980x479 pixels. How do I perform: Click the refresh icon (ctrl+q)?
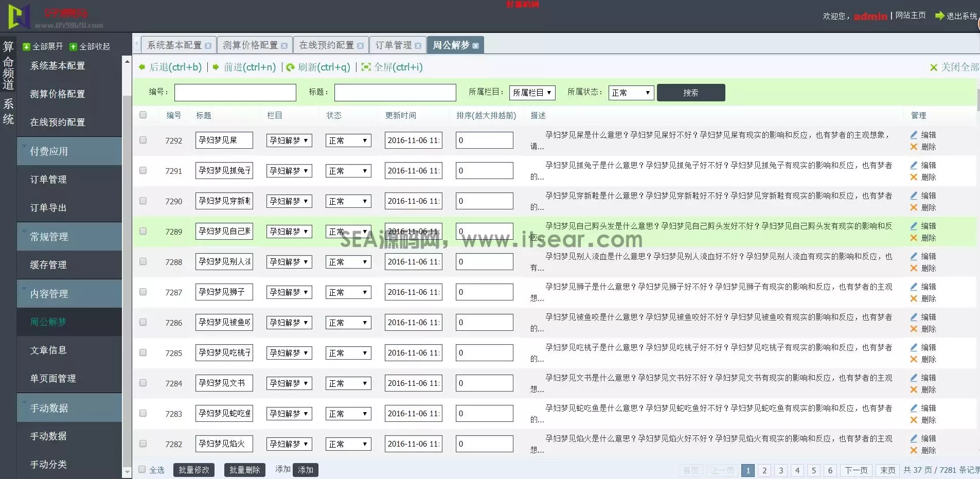click(290, 67)
